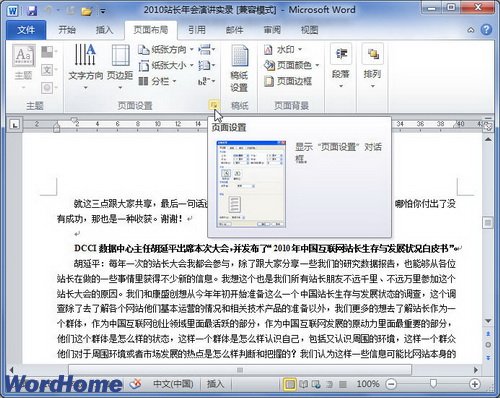Open the Page Borders (页面边框) tool
500x398 pixels.
click(288, 81)
